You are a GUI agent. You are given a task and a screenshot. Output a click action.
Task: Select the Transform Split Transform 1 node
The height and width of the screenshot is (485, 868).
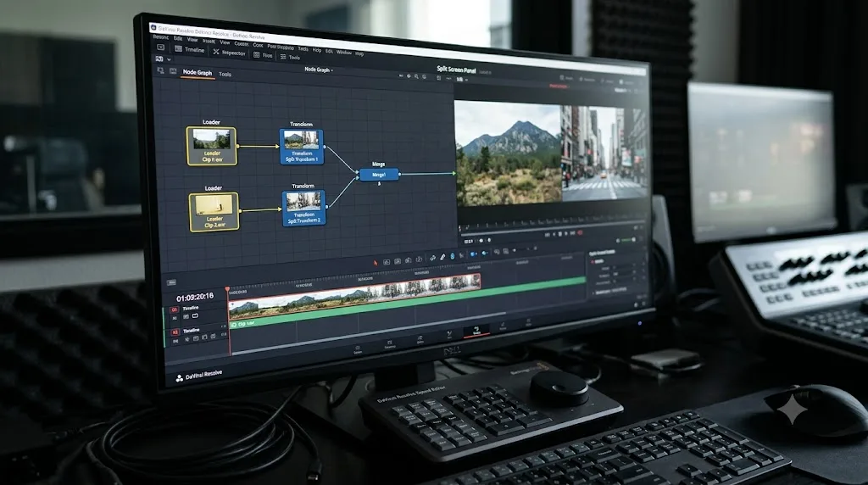pos(302,147)
